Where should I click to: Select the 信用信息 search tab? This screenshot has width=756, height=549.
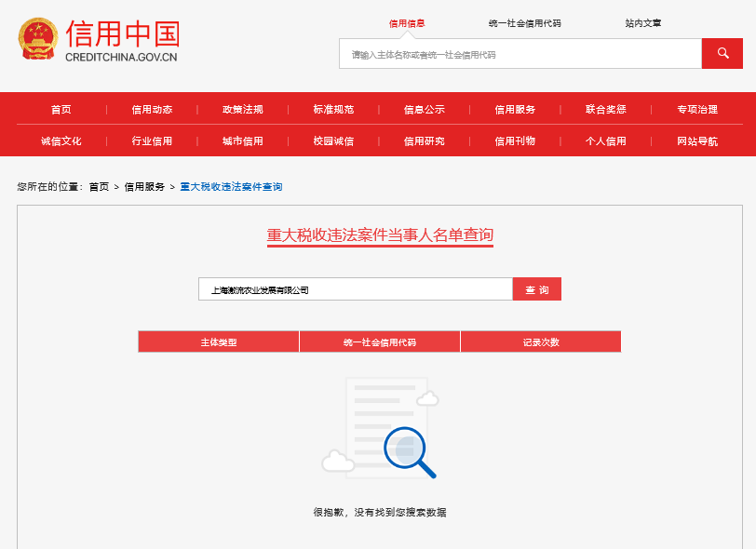click(x=407, y=23)
